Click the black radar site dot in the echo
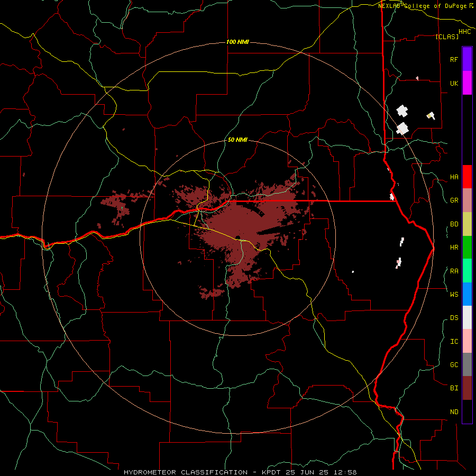This screenshot has height=476, width=476. click(x=237, y=237)
